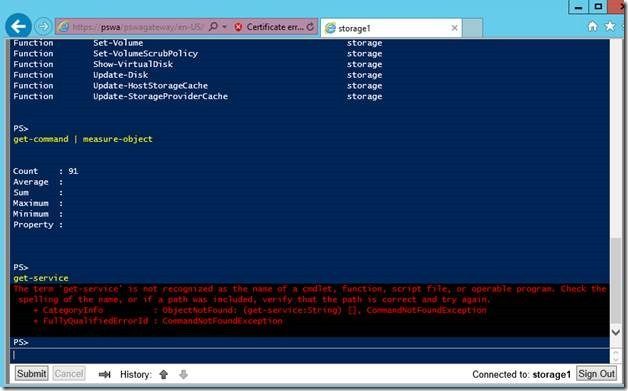Click the 'Update-HostStorageCache' function name
The image size is (628, 391).
click(x=151, y=85)
